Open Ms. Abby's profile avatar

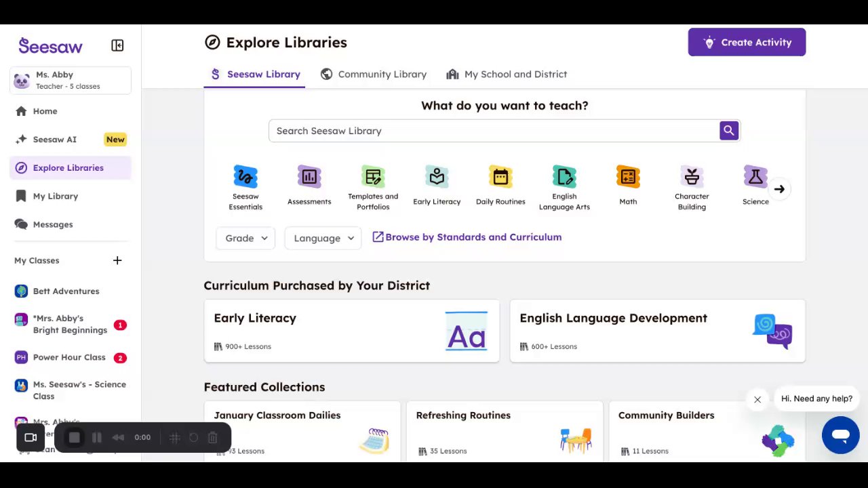[22, 81]
